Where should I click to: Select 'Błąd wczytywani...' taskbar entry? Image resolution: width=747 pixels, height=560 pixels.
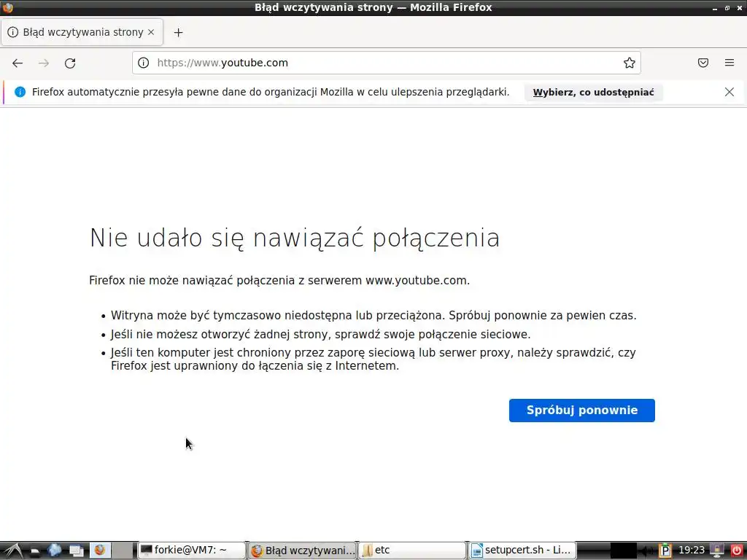click(x=302, y=551)
